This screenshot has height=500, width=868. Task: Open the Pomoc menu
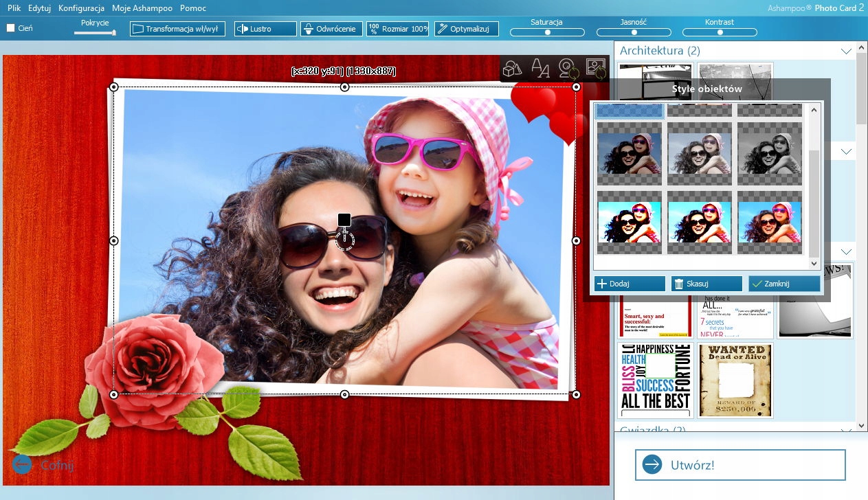point(193,8)
